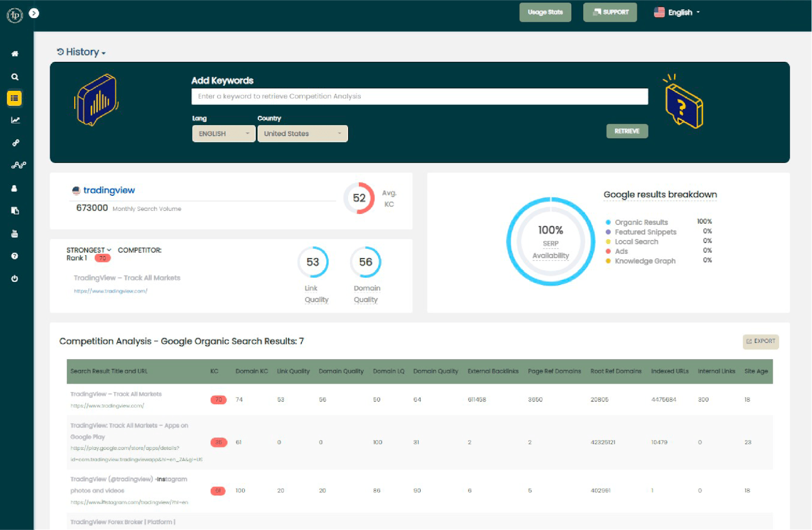Image resolution: width=812 pixels, height=530 pixels.
Task: Open the YouTube icon in the sidebar
Action: tap(14, 234)
